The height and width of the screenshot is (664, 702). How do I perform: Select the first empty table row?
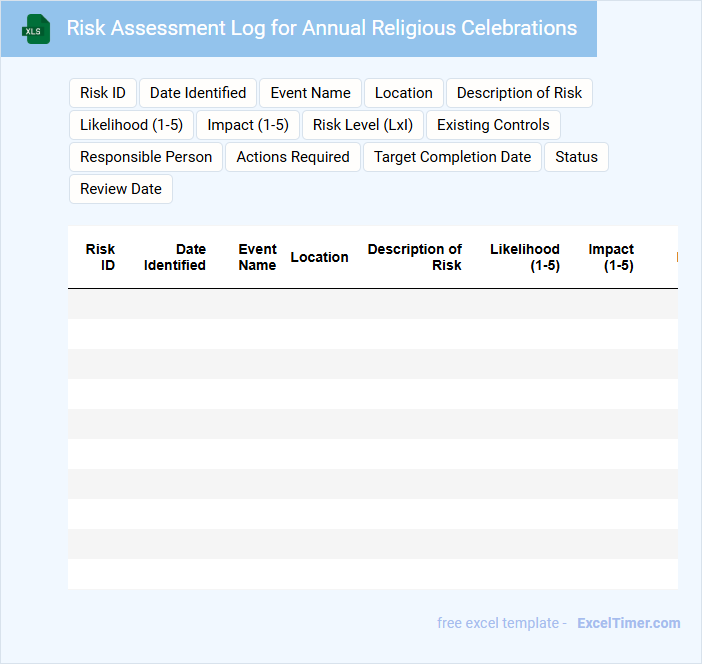point(372,304)
